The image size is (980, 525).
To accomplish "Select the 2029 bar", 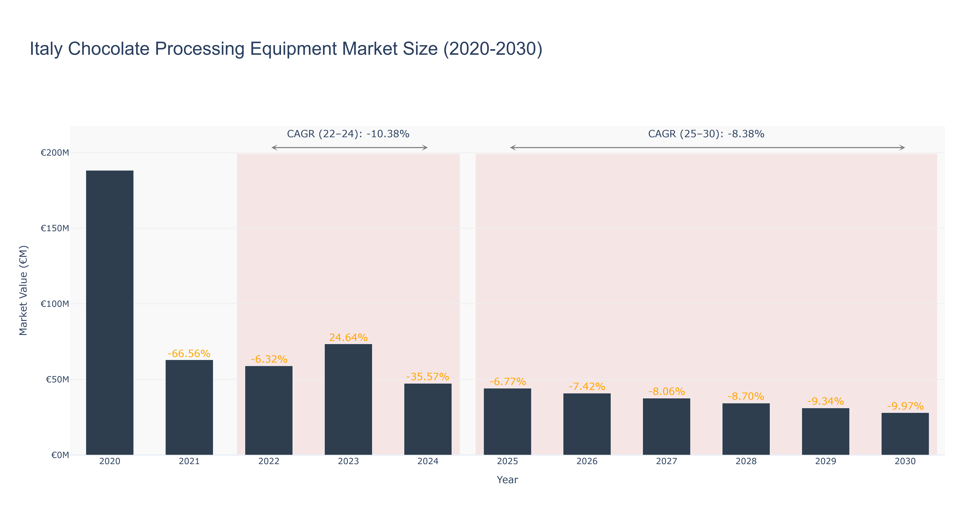I will click(x=825, y=431).
